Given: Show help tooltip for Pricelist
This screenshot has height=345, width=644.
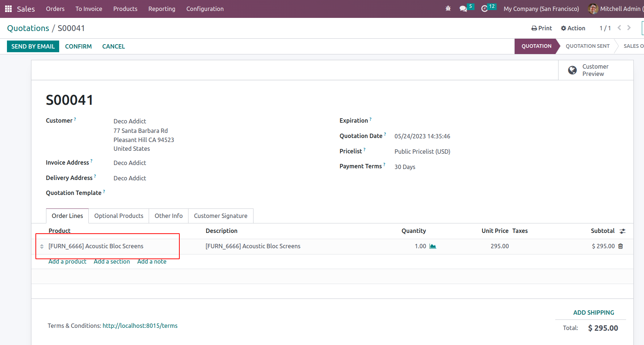Looking at the screenshot, I should coord(365,150).
